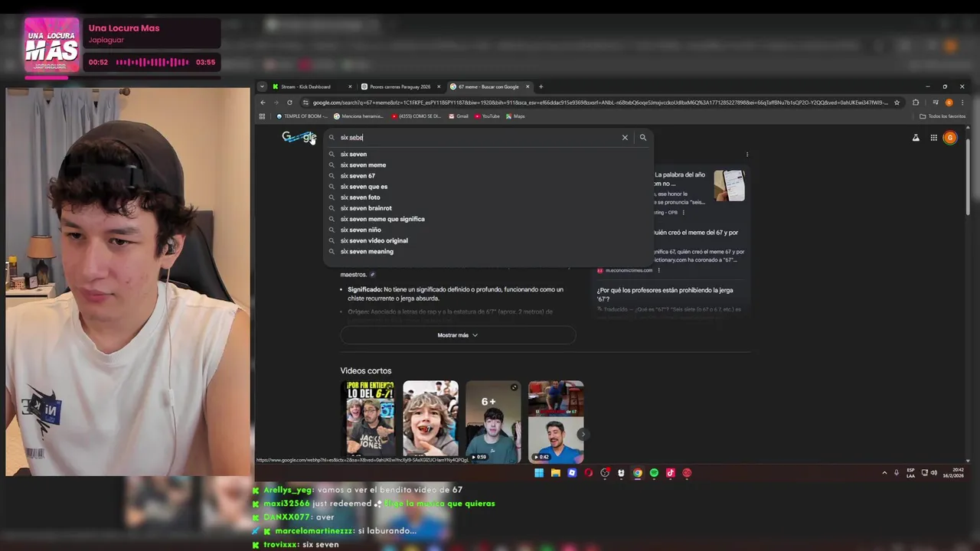The width and height of the screenshot is (980, 551).
Task: Choose the suggestion "six seven 67"
Action: point(488,176)
